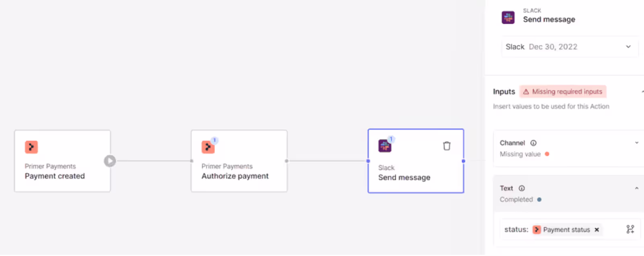Click the Missing required inputs warning badge
The image size is (644, 256).
coord(563,92)
